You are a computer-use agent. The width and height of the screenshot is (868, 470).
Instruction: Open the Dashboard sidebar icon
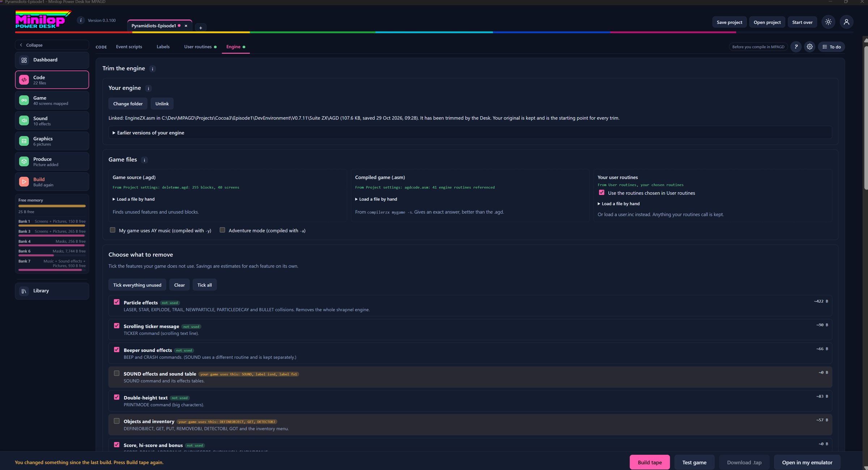pyautogui.click(x=24, y=60)
